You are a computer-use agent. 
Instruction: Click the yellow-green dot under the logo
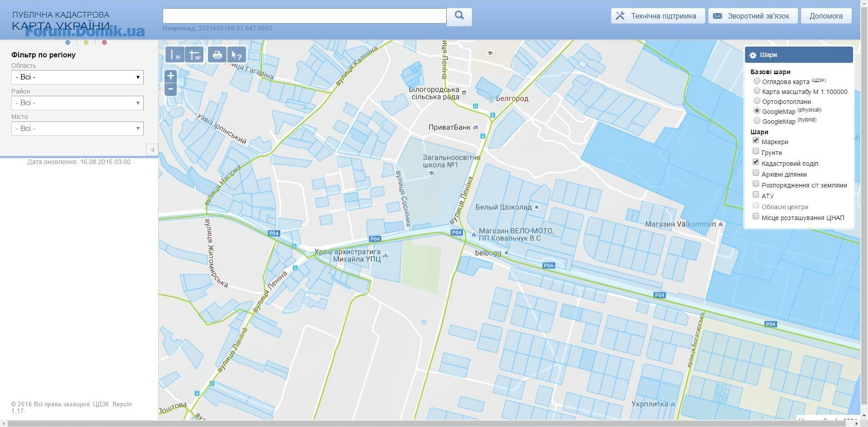click(86, 42)
